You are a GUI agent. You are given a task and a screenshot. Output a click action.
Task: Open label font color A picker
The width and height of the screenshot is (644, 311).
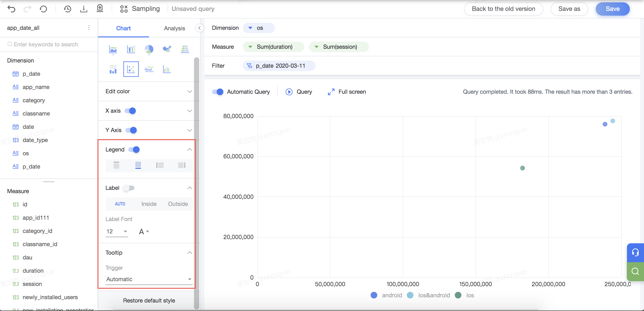tap(144, 231)
